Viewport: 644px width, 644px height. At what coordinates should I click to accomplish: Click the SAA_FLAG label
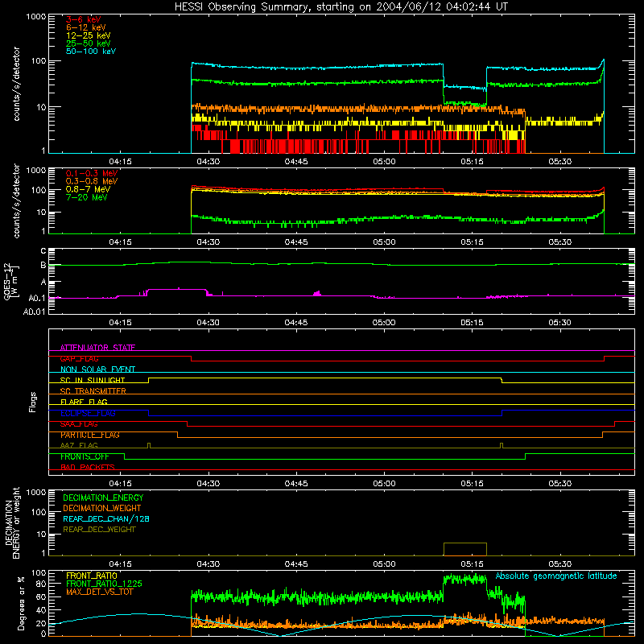[x=79, y=424]
